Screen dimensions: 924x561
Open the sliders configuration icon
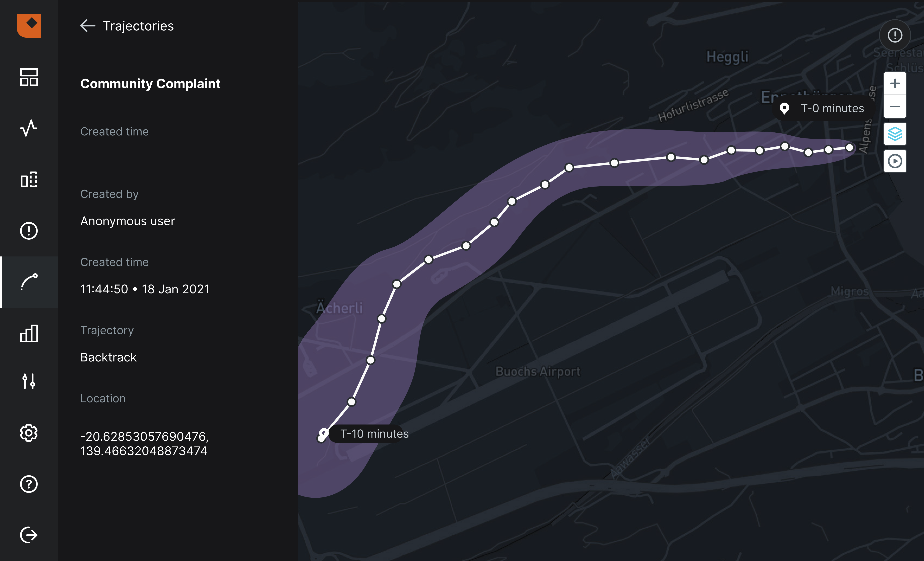[x=29, y=381]
